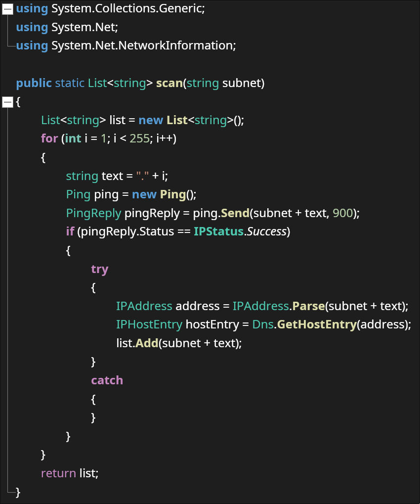Screen dimensions: 420x504
Task: Click the 'IPStatus' enum name
Action: tap(218, 232)
